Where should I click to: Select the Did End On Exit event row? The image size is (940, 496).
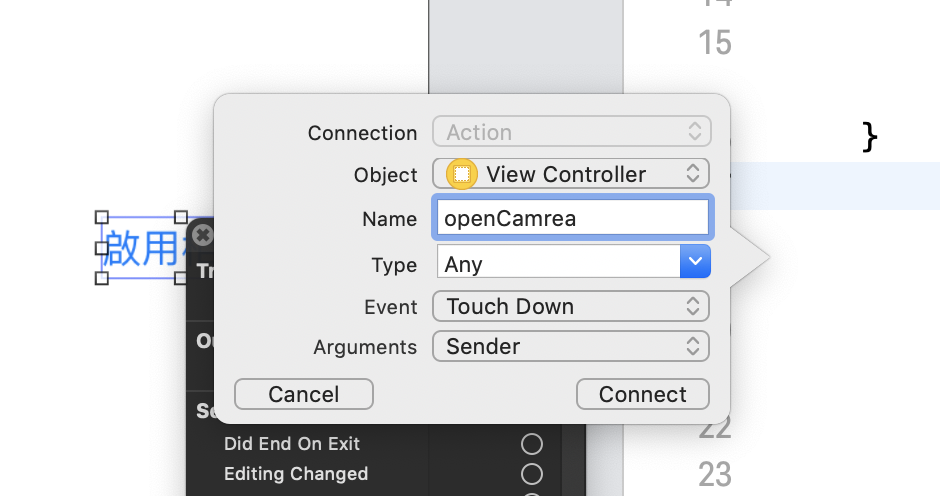tap(292, 444)
